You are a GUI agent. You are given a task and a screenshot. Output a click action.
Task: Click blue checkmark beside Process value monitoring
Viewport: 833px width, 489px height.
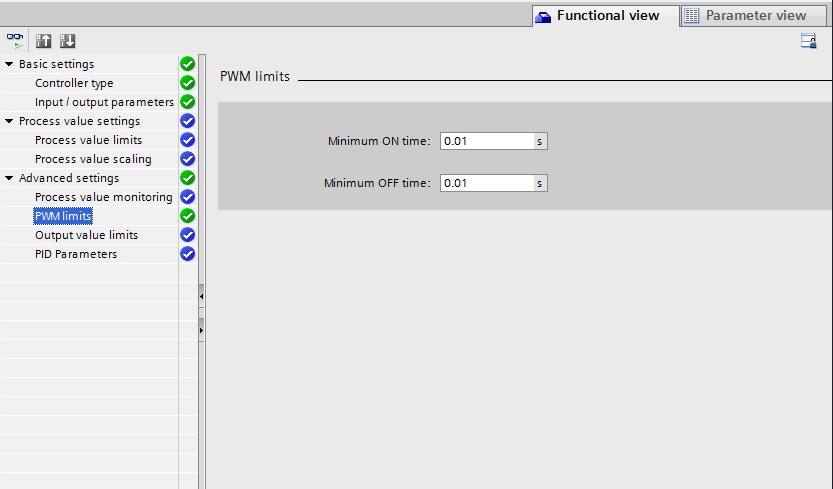[x=188, y=197]
